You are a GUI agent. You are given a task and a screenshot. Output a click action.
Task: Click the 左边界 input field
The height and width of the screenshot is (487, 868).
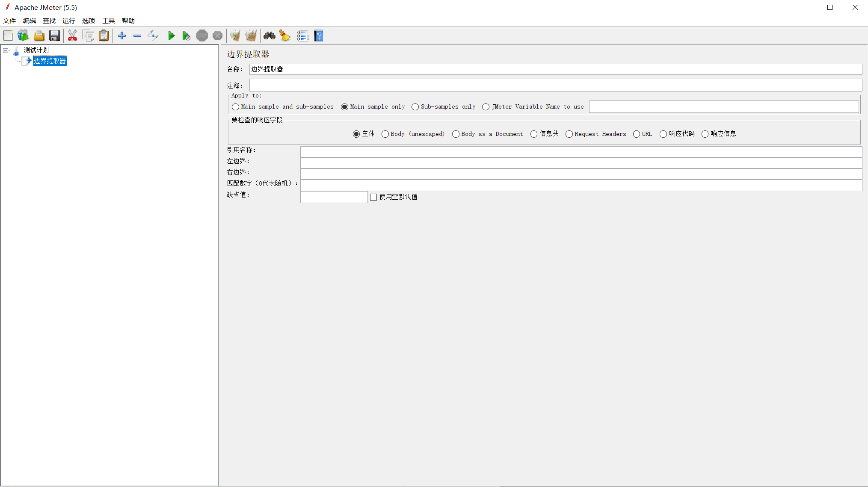click(581, 162)
